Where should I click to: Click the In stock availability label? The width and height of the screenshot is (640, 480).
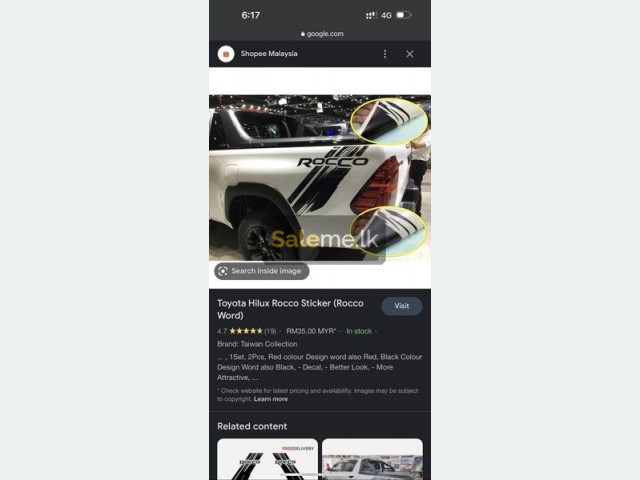(359, 331)
